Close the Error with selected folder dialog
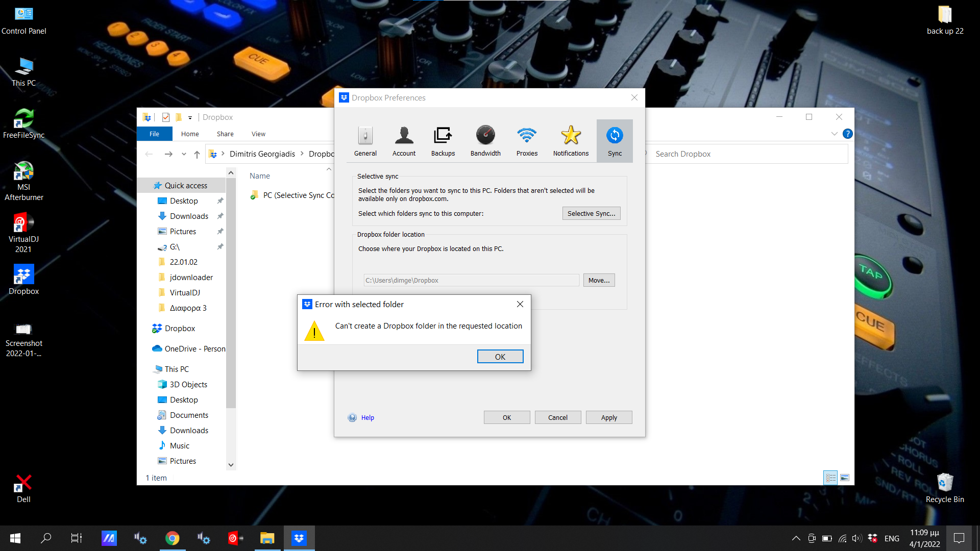Image resolution: width=980 pixels, height=551 pixels. click(520, 304)
